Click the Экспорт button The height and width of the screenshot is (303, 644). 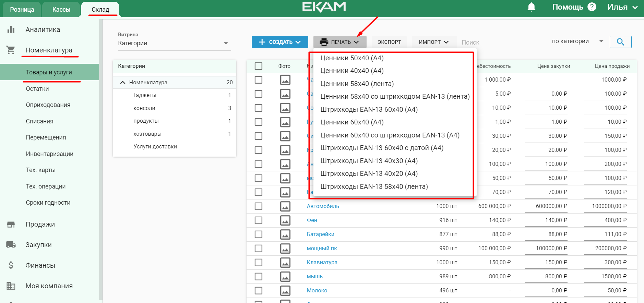tap(389, 42)
